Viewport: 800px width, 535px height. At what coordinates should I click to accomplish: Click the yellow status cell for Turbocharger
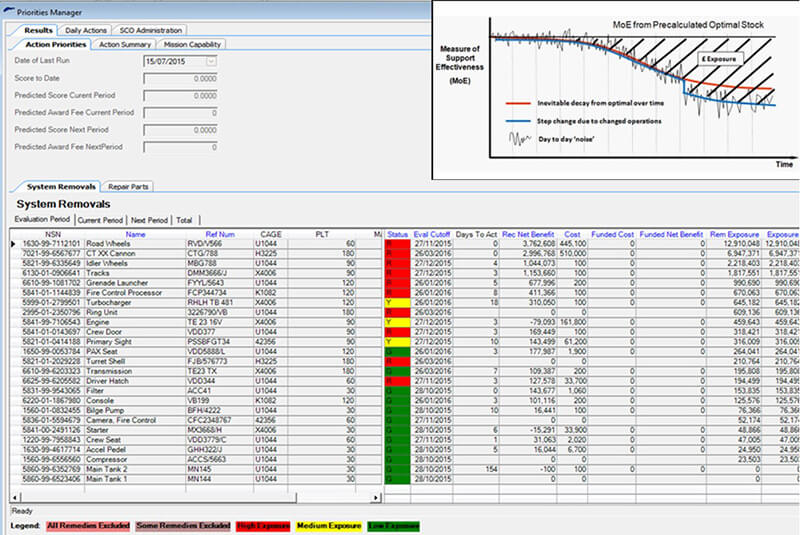pyautogui.click(x=397, y=302)
